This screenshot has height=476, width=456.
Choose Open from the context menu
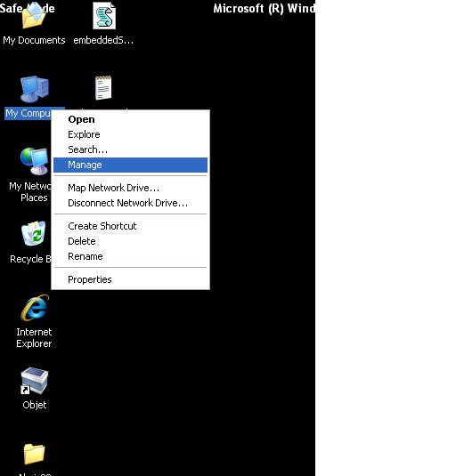[130, 119]
